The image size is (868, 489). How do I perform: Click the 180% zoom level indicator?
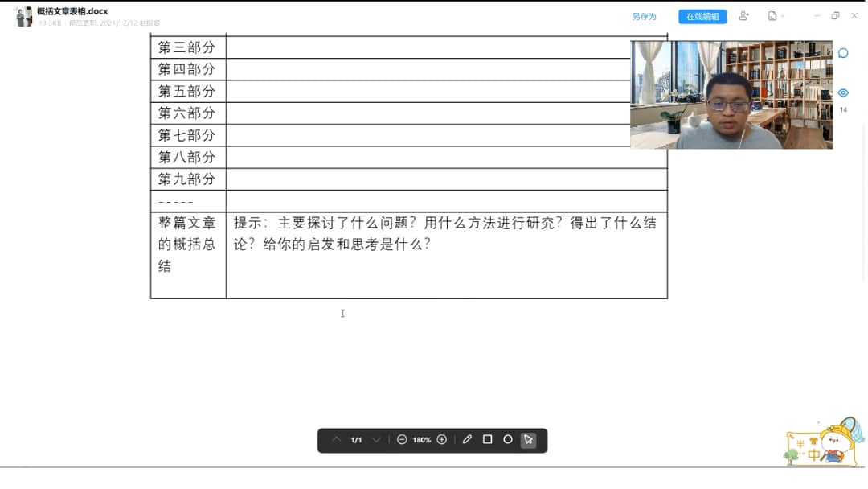click(422, 440)
